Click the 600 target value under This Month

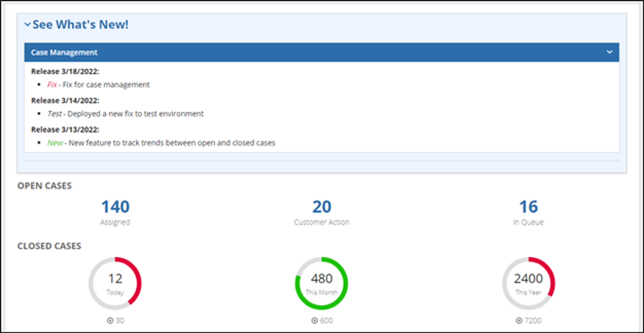(x=327, y=320)
